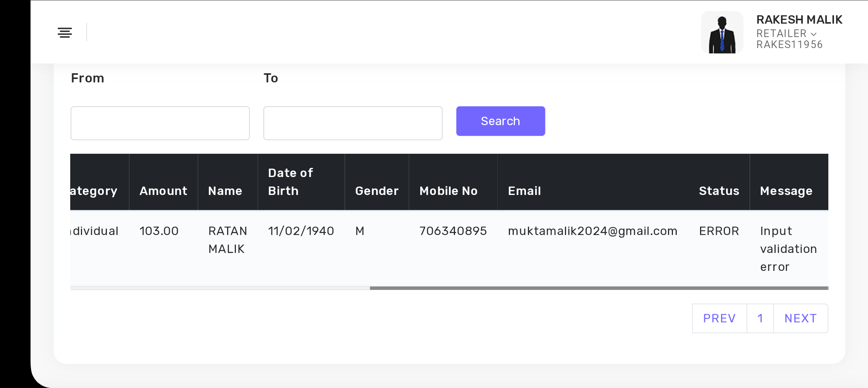Click the Email column header
Viewport: 868px width, 388px height.
click(x=524, y=191)
